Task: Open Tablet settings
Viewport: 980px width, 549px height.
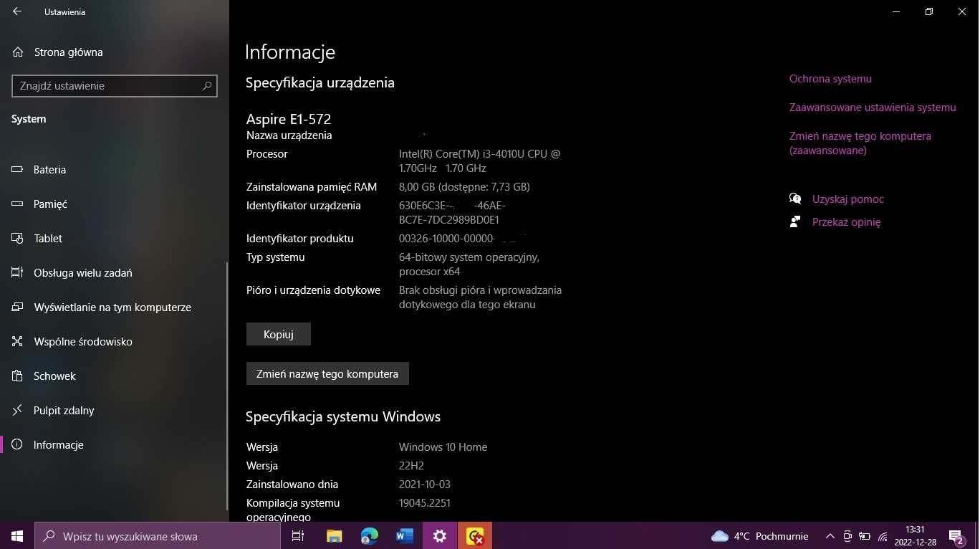Action: coord(115,239)
